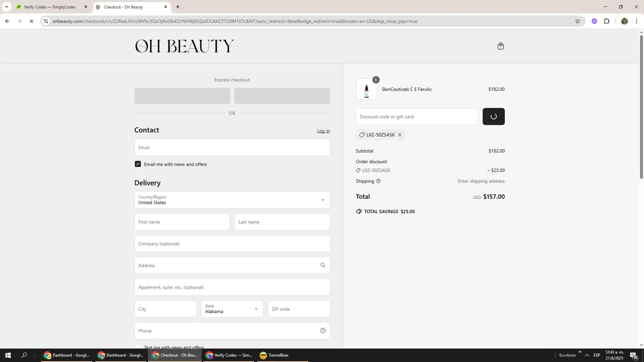
Task: Click the TOTAL SAVINGS $25.00 text
Action: pyautogui.click(x=389, y=211)
